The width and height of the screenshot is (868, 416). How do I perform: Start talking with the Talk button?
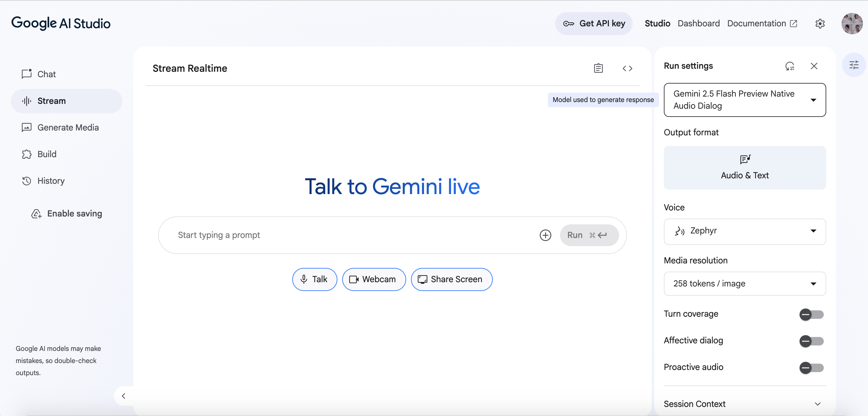click(314, 279)
